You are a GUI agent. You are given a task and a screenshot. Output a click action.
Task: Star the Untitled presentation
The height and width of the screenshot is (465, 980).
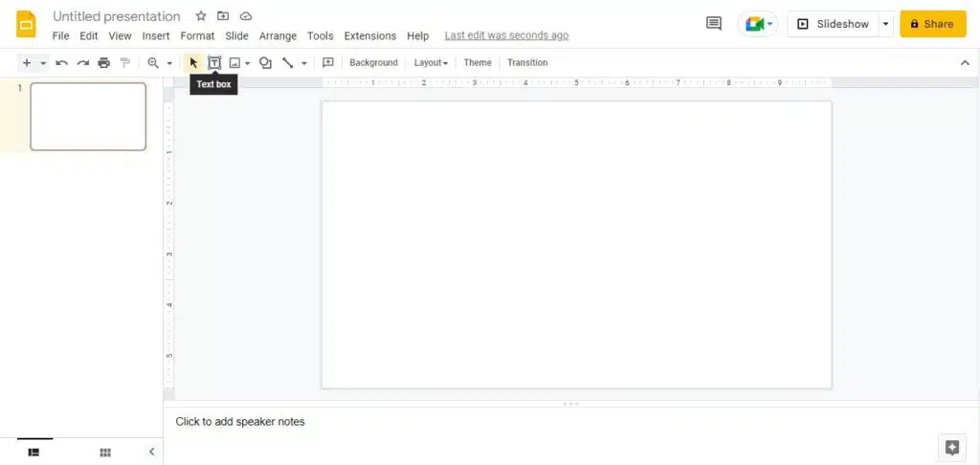(x=200, y=16)
